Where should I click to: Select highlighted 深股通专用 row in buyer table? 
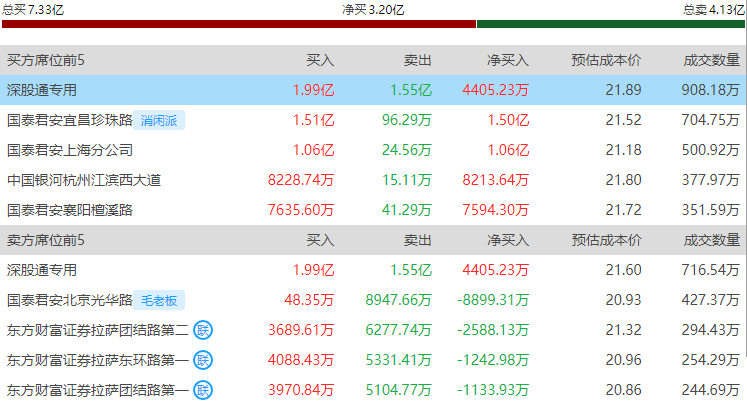tap(372, 90)
